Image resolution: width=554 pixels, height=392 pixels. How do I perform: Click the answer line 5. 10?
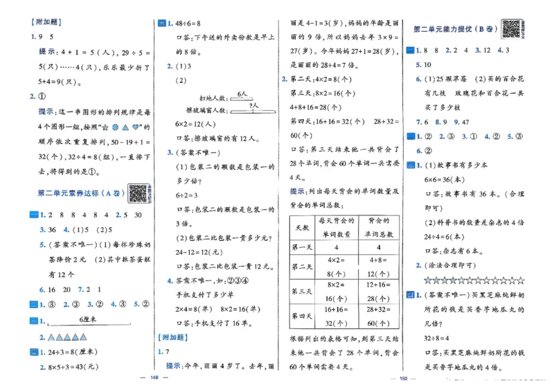[424, 64]
